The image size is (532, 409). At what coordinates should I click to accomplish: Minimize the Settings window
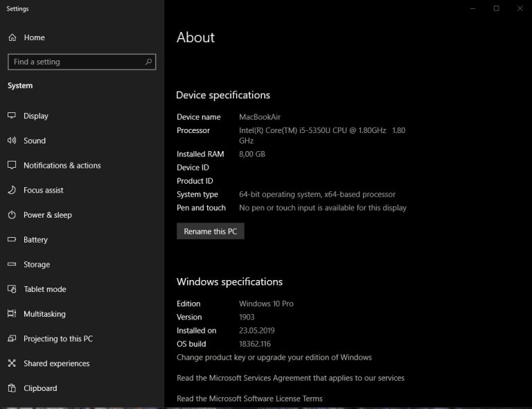[472, 8]
